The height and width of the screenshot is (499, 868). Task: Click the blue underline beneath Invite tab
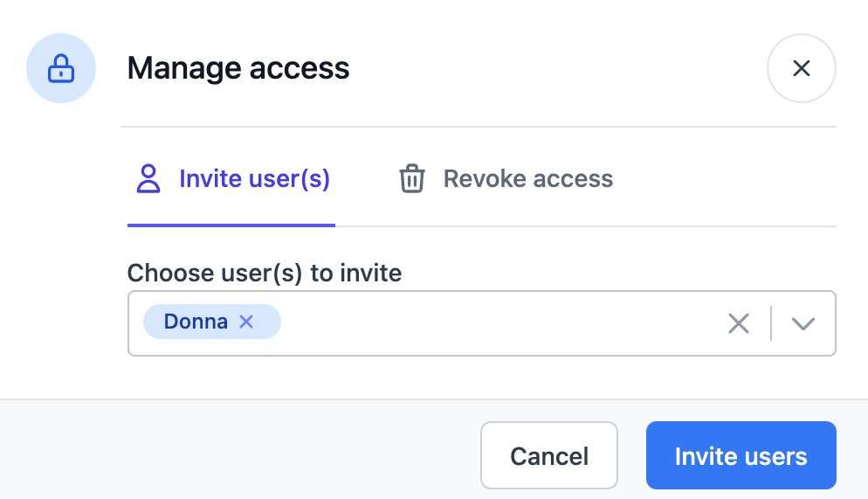(x=231, y=225)
